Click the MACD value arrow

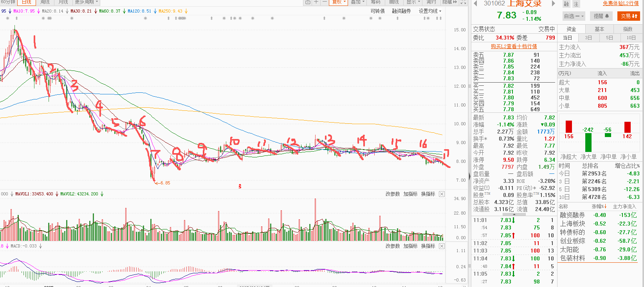(x=40, y=246)
